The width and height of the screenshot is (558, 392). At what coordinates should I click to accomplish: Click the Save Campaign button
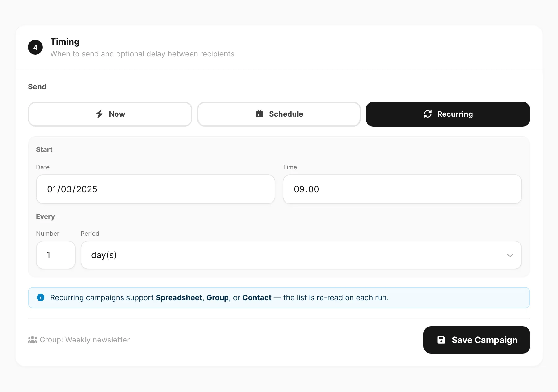[x=477, y=340]
